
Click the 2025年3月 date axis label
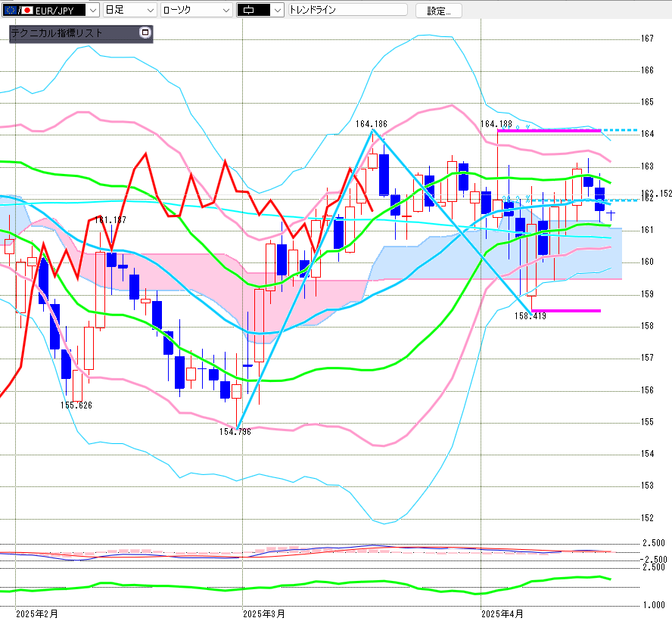(x=264, y=614)
